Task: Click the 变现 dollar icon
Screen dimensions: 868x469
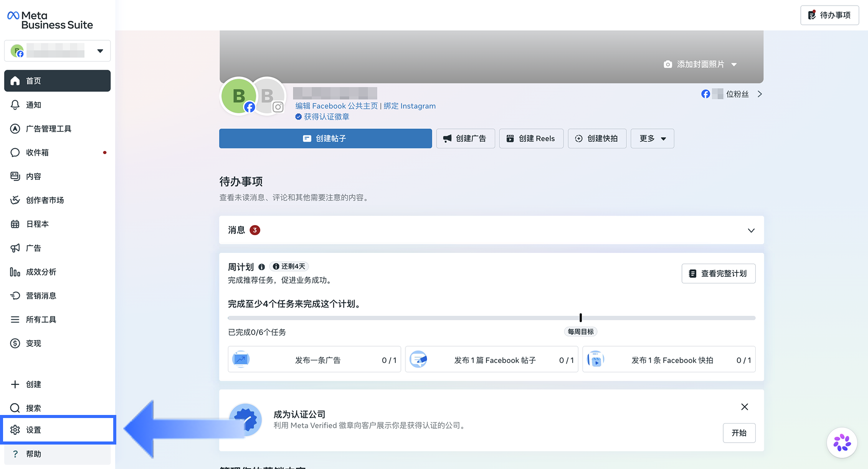Action: [x=15, y=344]
